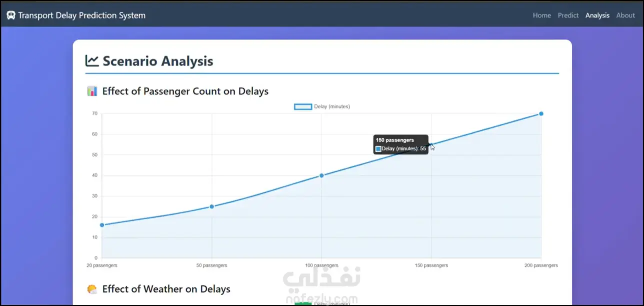This screenshot has height=306, width=644.
Task: Click the 'Scenario Analysis' heading
Action: click(158, 61)
